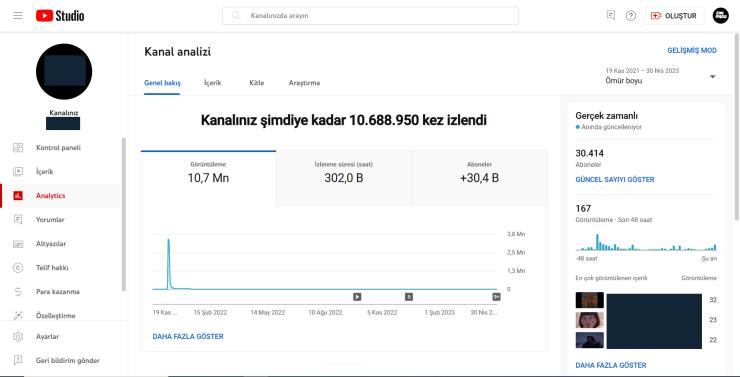Click the channel profile picture in sidebar

pyautogui.click(x=64, y=71)
